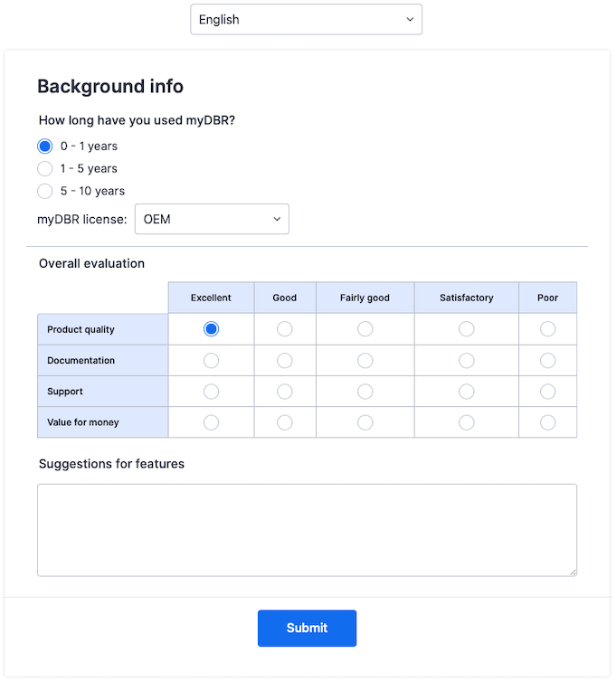
Task: Expand the myDBR license OEM dropdown
Action: [x=212, y=219]
